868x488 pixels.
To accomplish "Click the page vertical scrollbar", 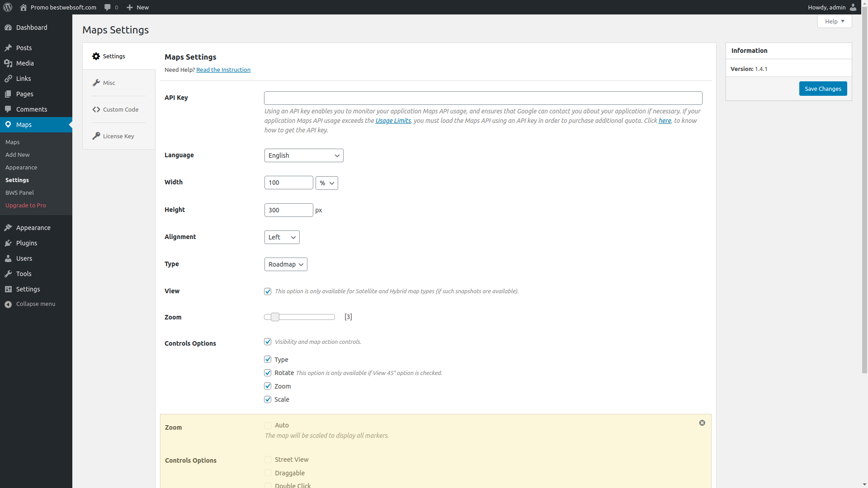I will [x=864, y=190].
